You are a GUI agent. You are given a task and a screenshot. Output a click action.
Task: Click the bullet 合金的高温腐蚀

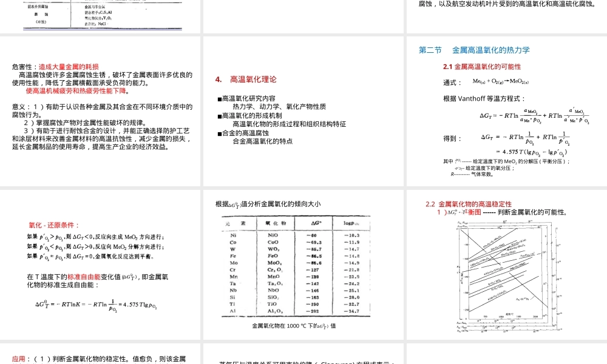pos(243,133)
